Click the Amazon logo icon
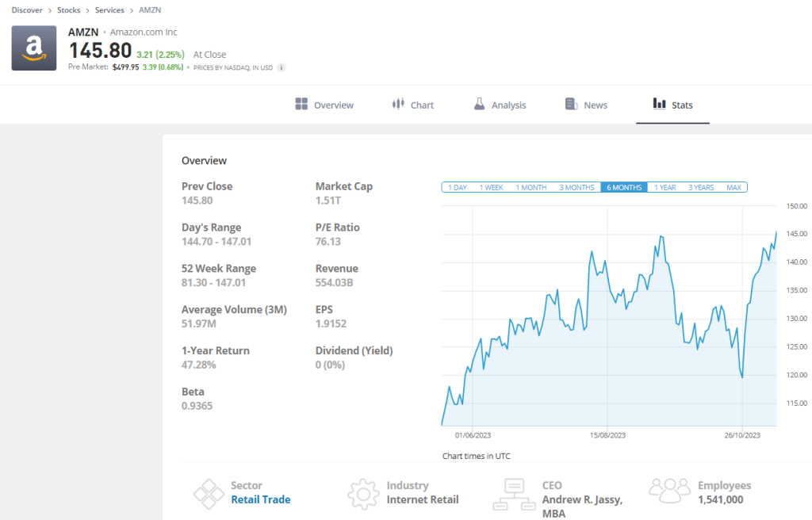Screen dimensions: 812x520 coord(33,48)
